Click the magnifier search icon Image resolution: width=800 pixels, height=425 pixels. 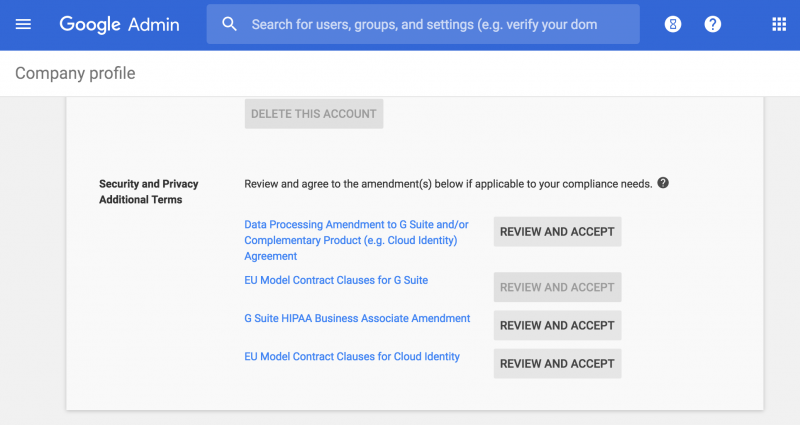pyautogui.click(x=229, y=24)
